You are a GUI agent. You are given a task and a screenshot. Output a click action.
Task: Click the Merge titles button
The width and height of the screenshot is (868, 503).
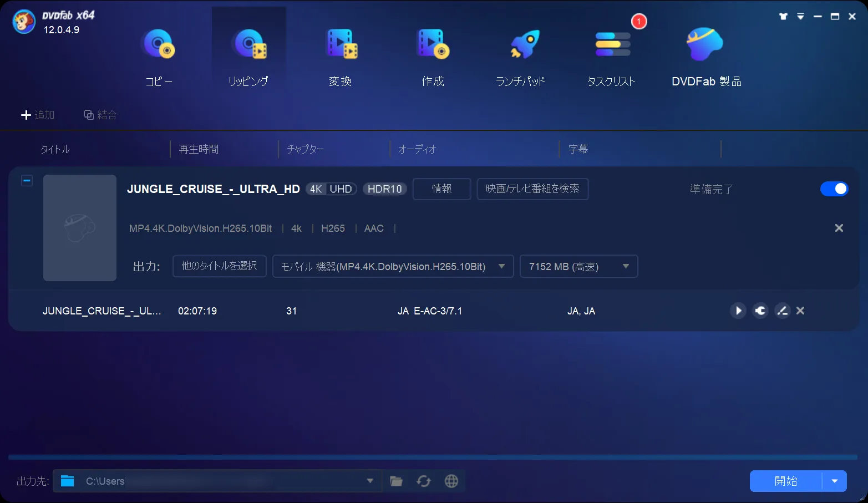click(100, 115)
